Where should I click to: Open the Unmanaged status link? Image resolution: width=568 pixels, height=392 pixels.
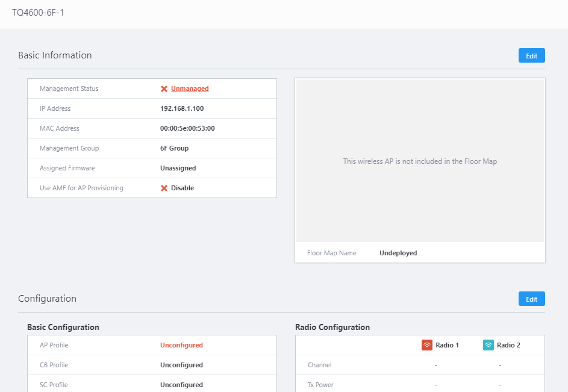tap(190, 89)
